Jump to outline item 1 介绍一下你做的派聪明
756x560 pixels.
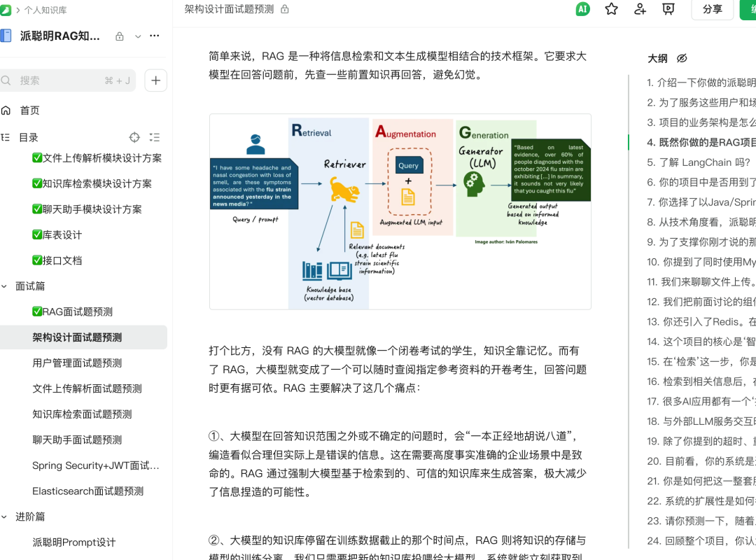tap(701, 83)
